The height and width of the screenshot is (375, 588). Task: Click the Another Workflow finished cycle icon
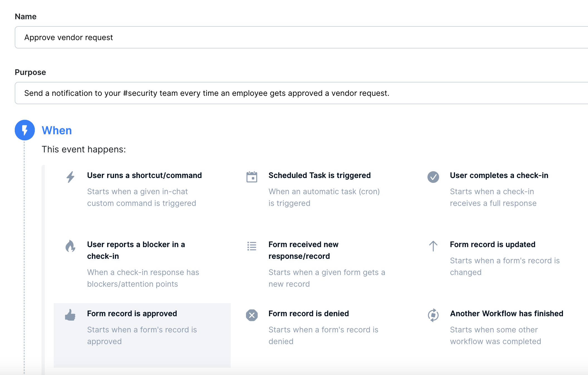[433, 315]
